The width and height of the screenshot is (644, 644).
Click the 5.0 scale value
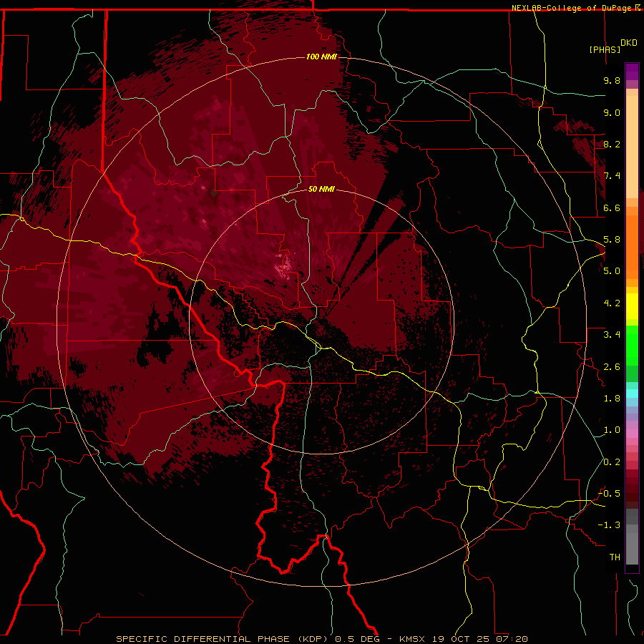click(612, 271)
